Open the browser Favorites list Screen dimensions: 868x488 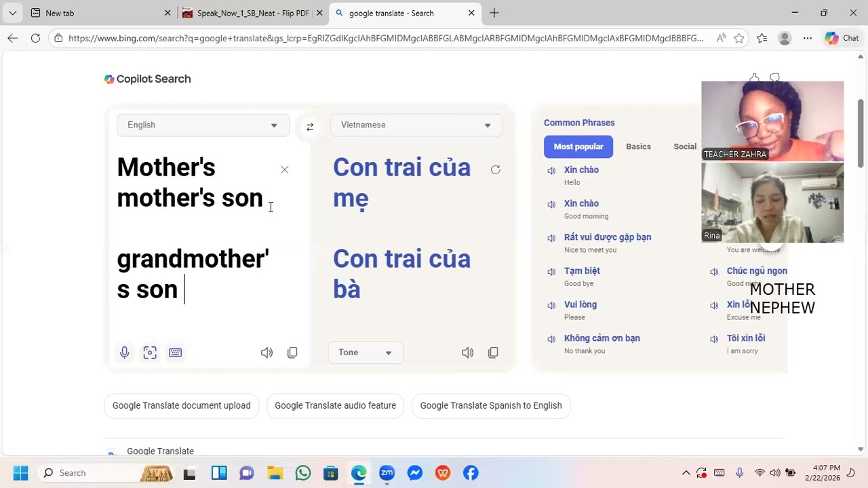tap(762, 39)
